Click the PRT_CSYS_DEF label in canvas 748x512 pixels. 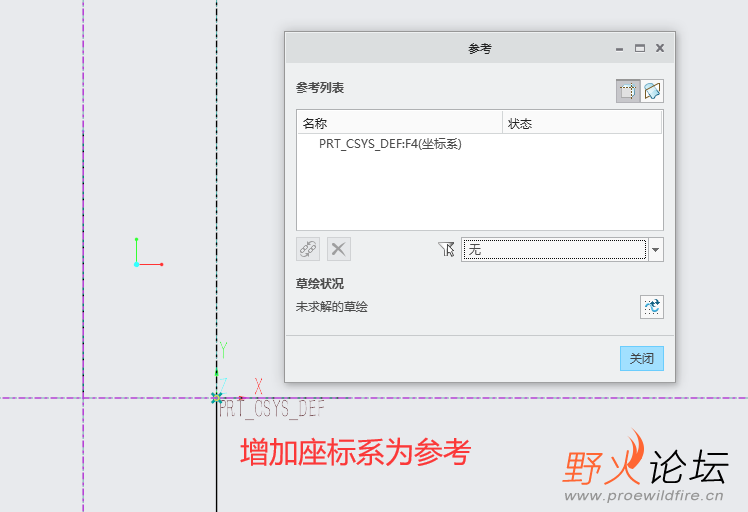(272, 409)
